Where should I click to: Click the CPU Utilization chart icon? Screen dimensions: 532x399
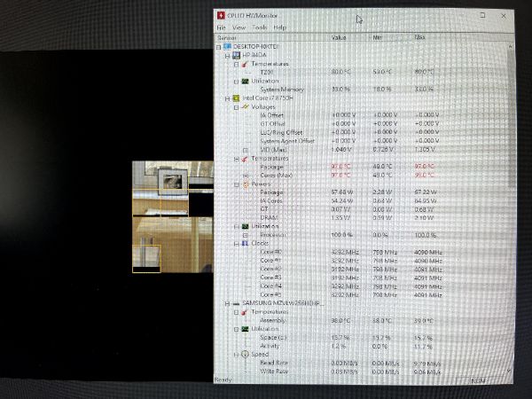point(245,226)
